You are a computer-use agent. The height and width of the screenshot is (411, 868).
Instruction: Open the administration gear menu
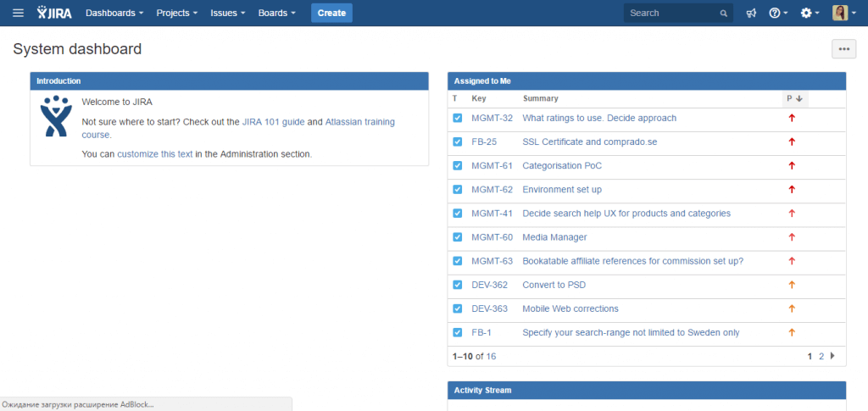pos(810,14)
